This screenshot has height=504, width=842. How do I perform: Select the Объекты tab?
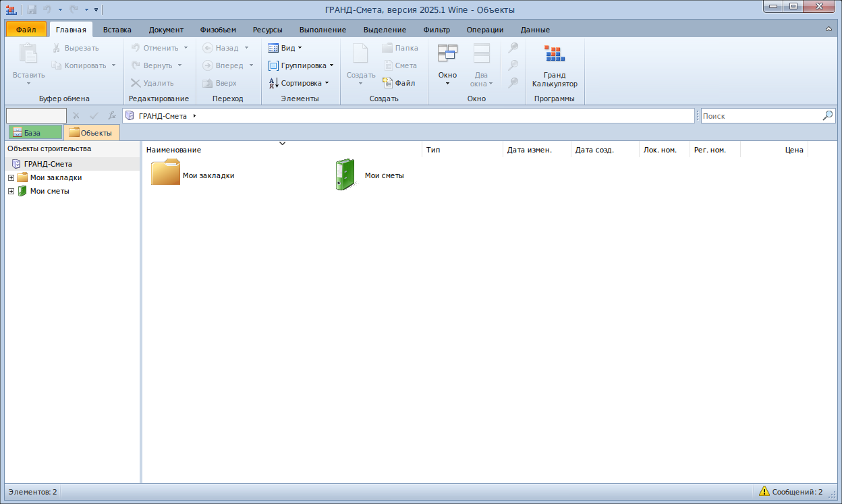92,133
